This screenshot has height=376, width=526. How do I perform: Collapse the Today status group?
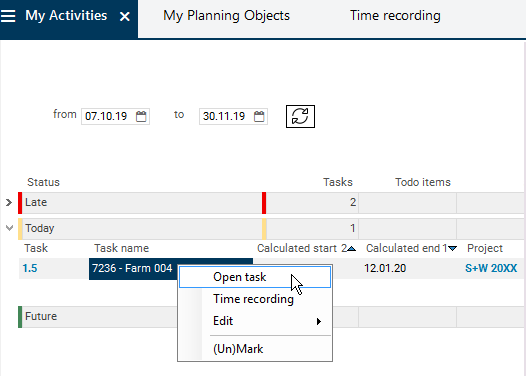(x=9, y=228)
